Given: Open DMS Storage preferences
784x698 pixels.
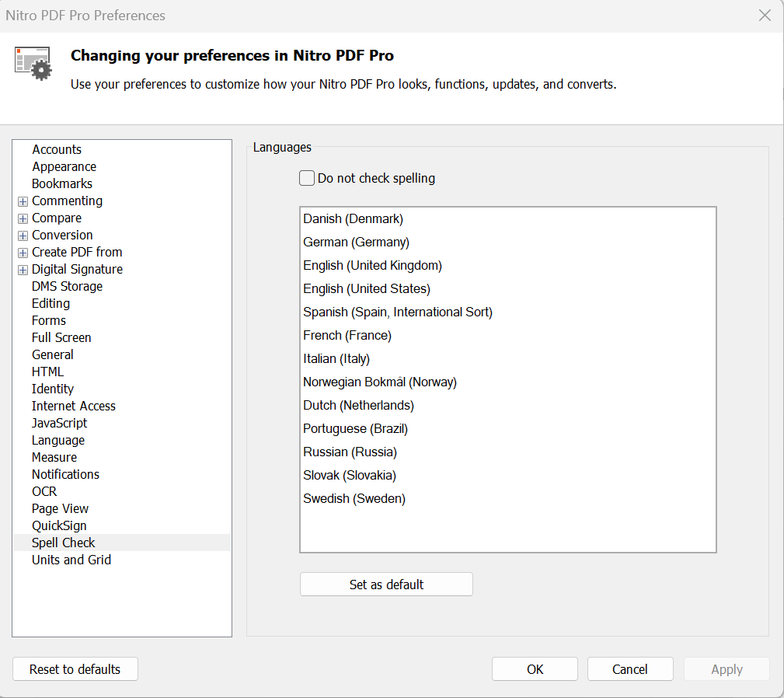Looking at the screenshot, I should (x=67, y=286).
